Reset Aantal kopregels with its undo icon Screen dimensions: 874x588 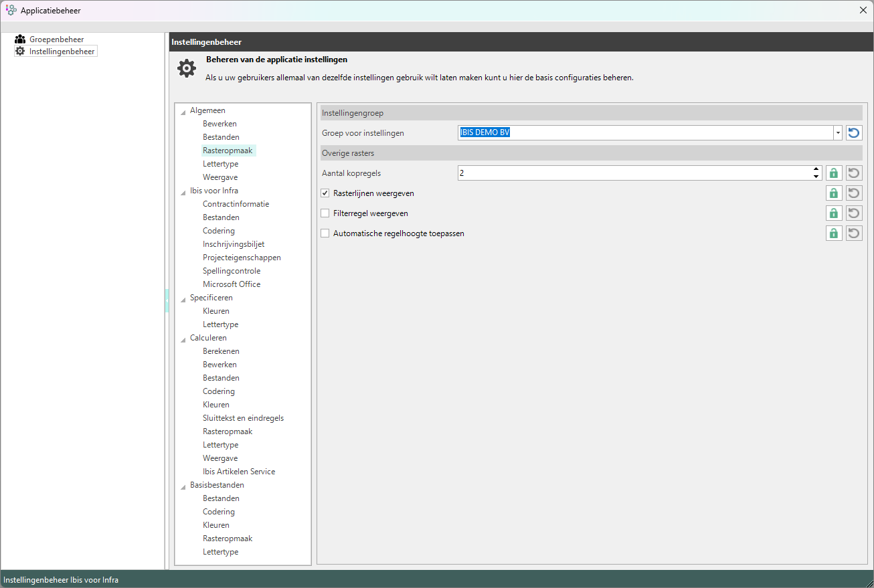point(854,173)
